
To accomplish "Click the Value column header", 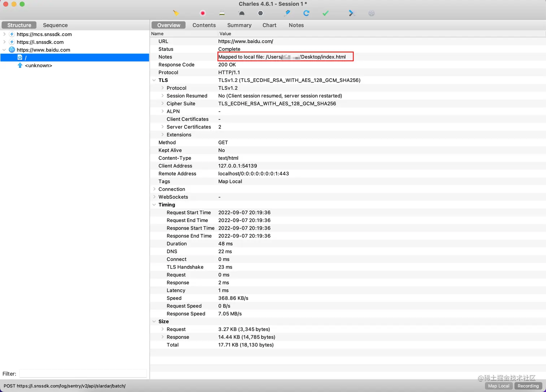I will [382, 34].
